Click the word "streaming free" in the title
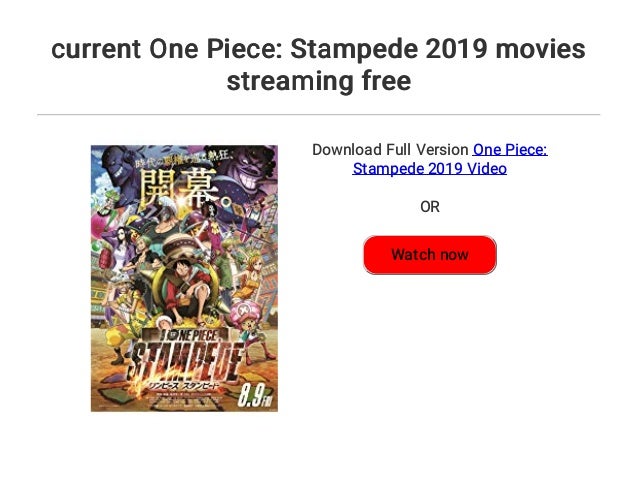This screenshot has width=638, height=479. tap(319, 81)
